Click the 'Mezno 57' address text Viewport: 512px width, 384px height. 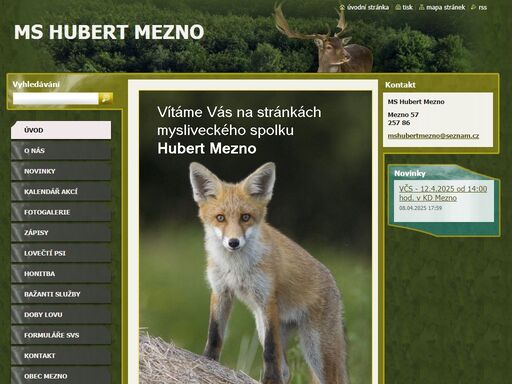coord(403,115)
